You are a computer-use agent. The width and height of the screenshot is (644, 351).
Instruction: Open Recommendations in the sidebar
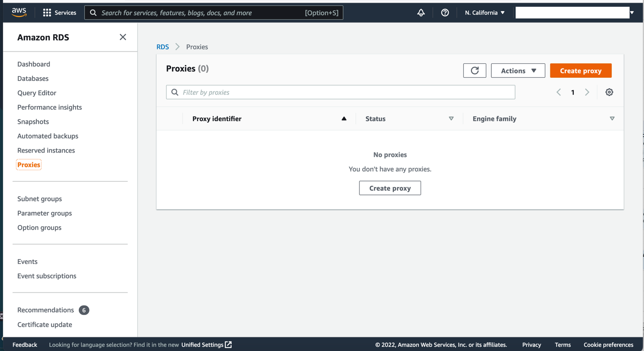point(45,310)
